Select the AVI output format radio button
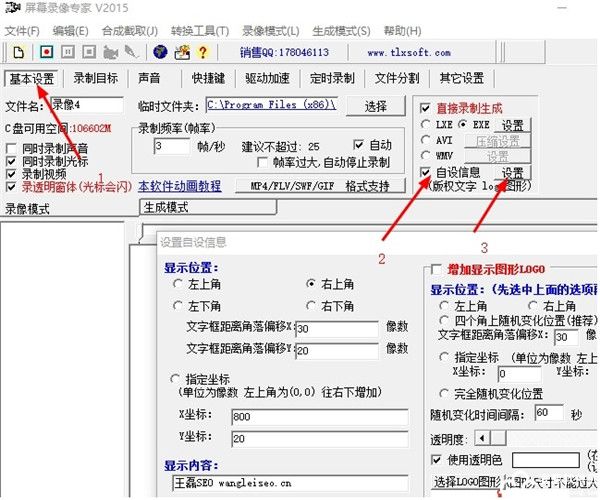 (425, 141)
